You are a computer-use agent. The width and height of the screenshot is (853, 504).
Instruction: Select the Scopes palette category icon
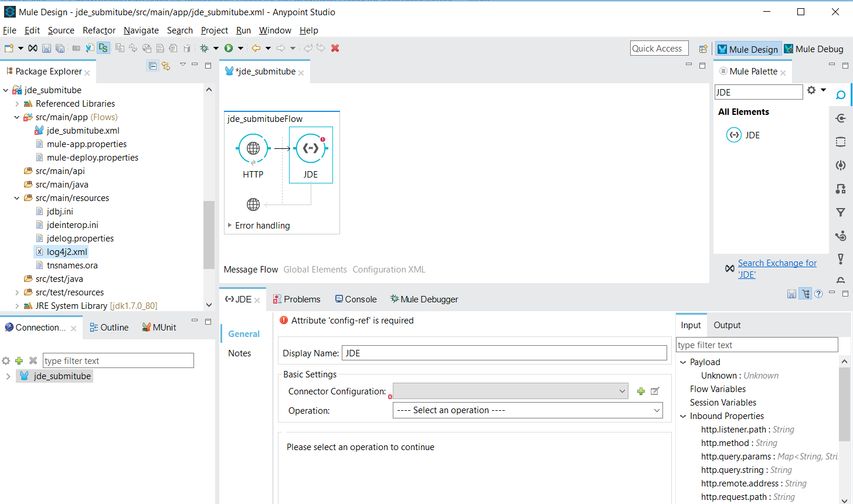(841, 142)
